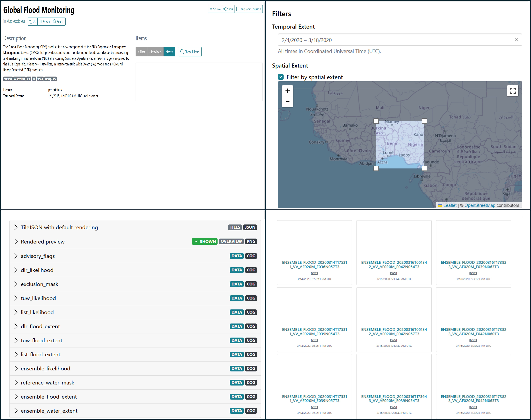
Task: Click the top-left bounding box corner handle
Action: 376,121
